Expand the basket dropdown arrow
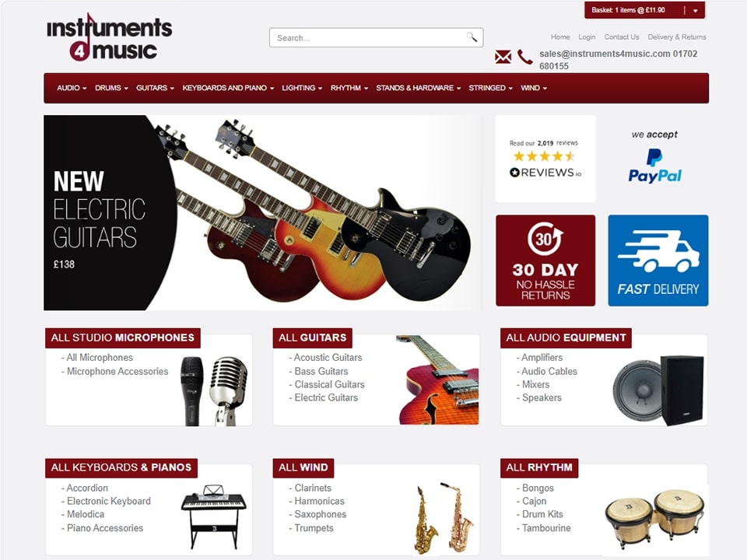Image resolution: width=747 pixels, height=560 pixels. (695, 10)
